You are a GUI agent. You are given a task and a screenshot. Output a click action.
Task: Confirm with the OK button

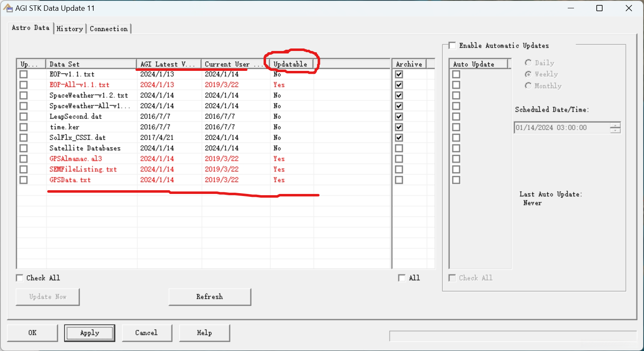(32, 333)
